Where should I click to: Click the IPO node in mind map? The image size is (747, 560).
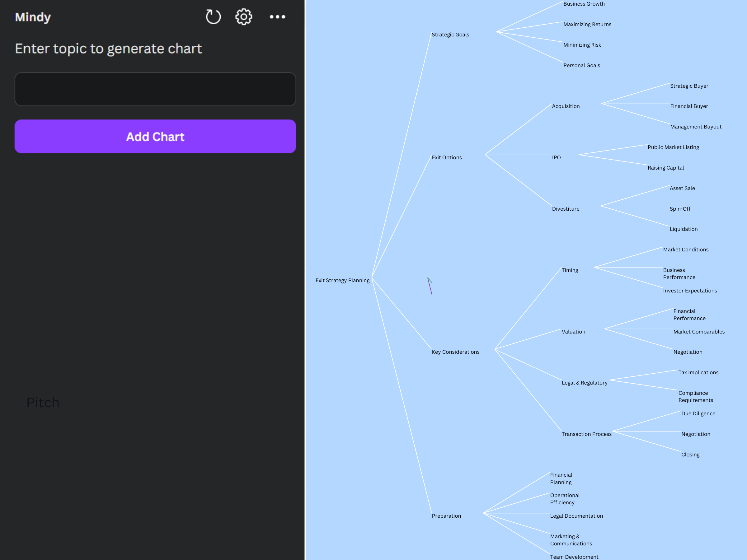click(x=556, y=158)
